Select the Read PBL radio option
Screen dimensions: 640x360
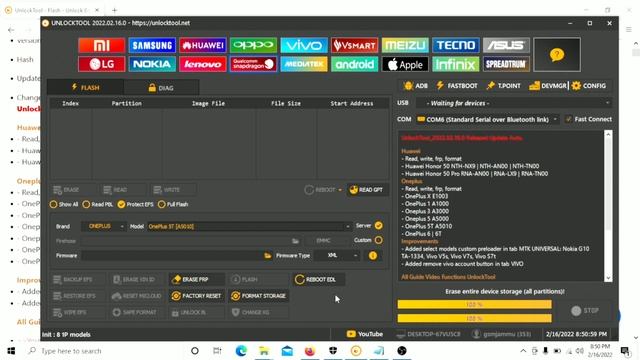pyautogui.click(x=98, y=204)
